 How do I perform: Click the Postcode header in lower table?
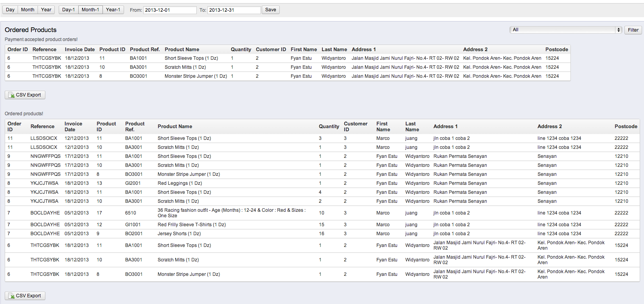click(x=626, y=127)
